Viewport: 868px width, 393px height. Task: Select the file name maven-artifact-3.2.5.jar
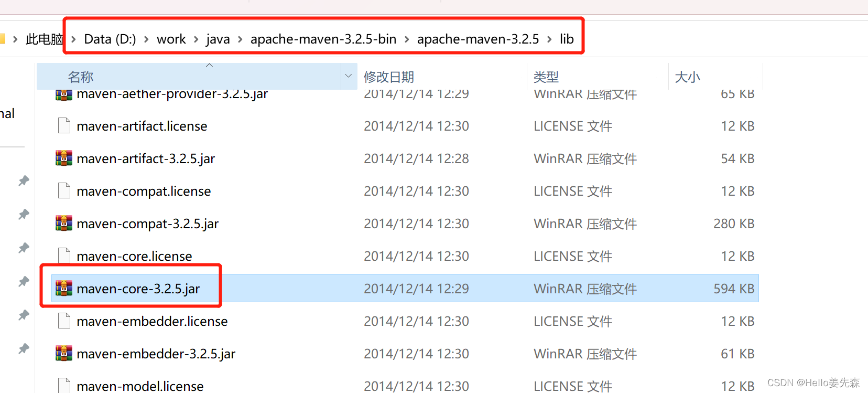(x=146, y=158)
